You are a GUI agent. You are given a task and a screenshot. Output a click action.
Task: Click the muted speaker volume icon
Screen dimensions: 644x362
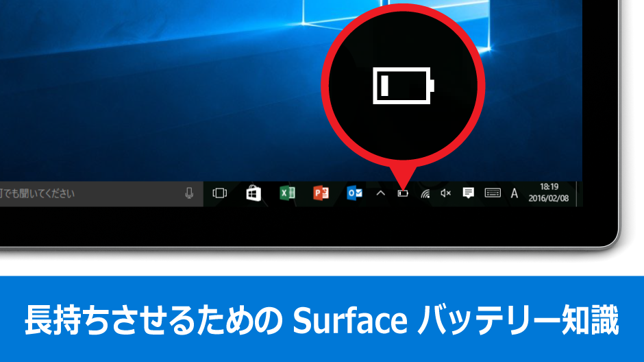pyautogui.click(x=446, y=193)
